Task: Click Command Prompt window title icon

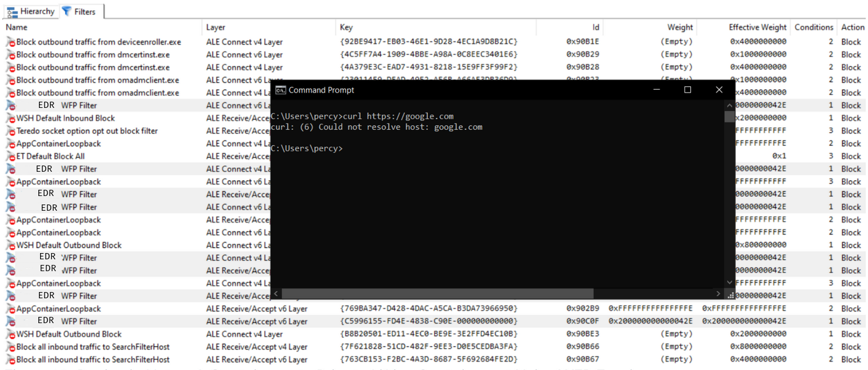Action: tap(280, 90)
